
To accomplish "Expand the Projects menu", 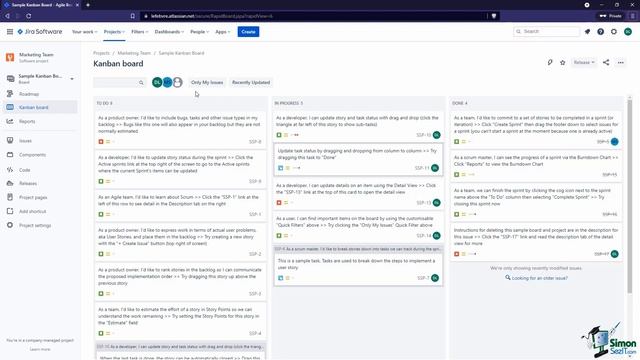I will click(x=114, y=32).
